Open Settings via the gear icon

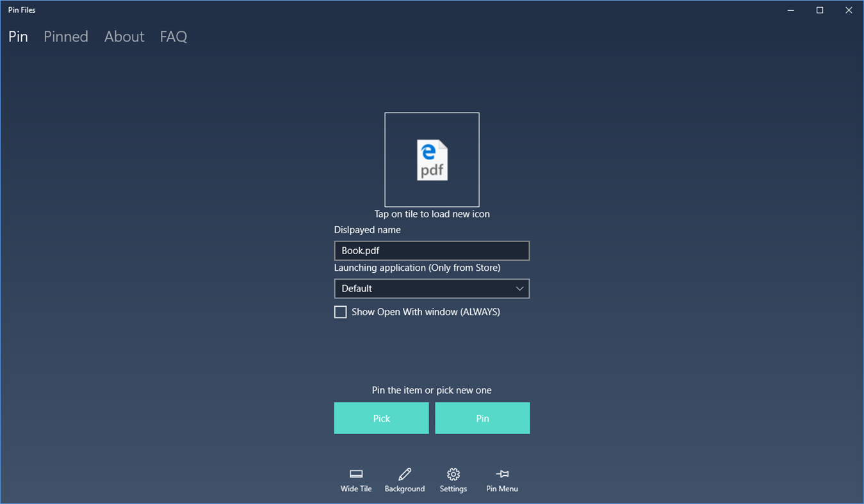(x=453, y=480)
